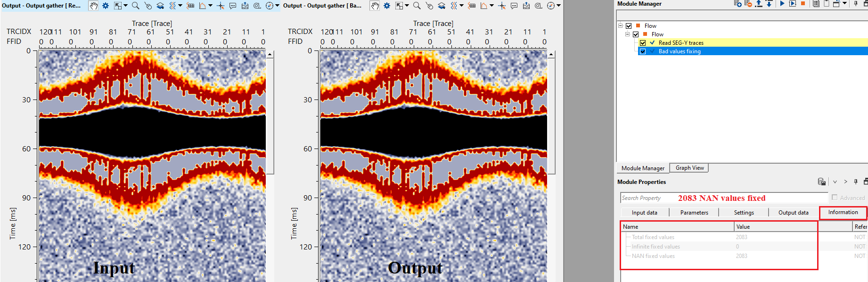Open the Parameters tab in Module Properties
868x282 pixels.
pos(694,213)
